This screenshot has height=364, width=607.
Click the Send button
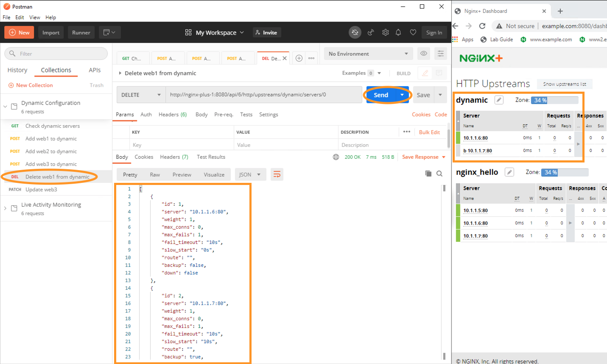pos(381,95)
